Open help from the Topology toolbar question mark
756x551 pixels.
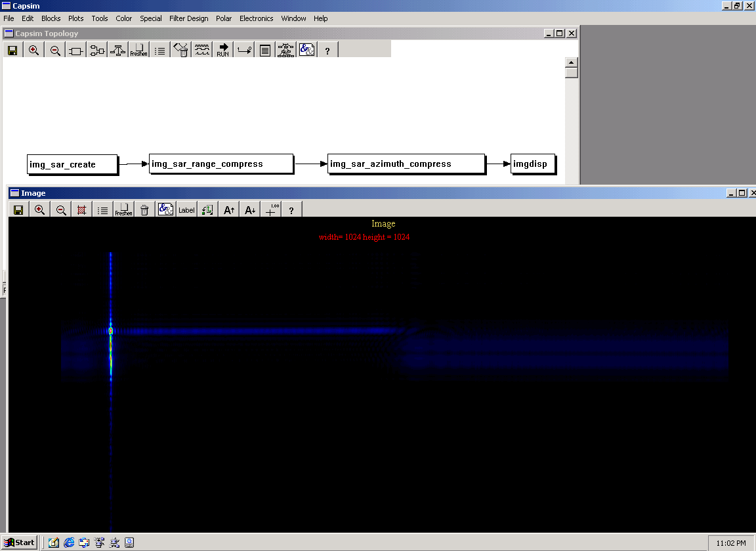[327, 50]
